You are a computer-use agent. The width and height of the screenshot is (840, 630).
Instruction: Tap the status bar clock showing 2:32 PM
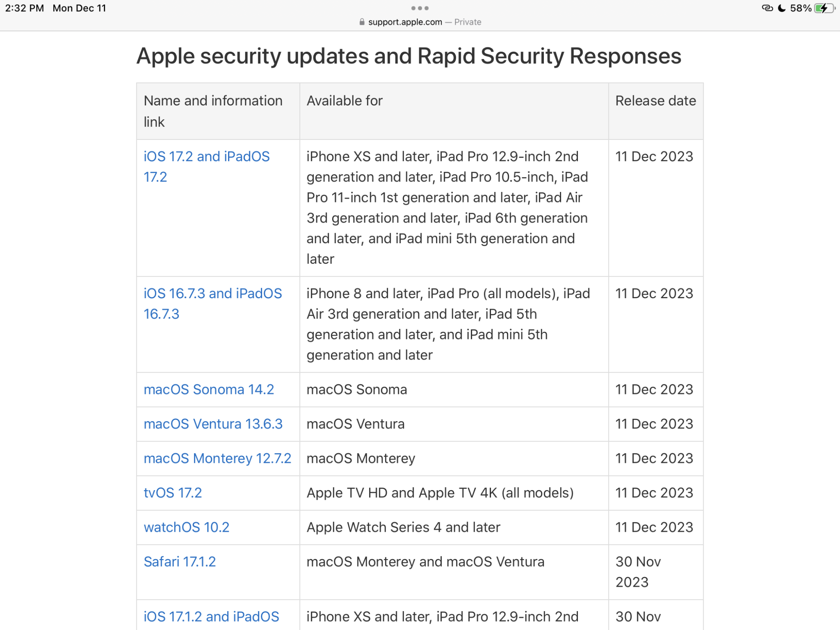[x=24, y=8]
